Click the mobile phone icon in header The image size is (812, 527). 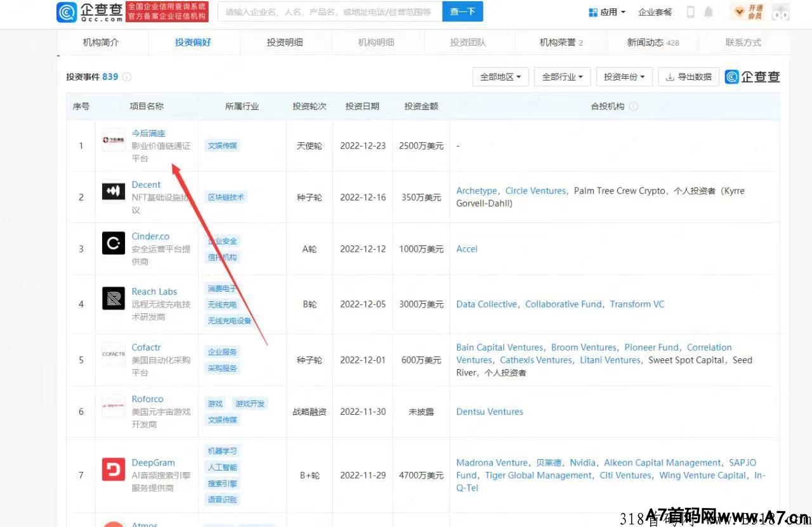tap(691, 12)
